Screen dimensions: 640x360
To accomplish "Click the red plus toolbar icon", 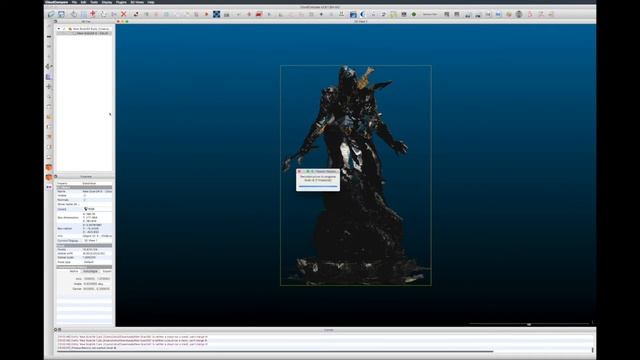I will point(93,14).
